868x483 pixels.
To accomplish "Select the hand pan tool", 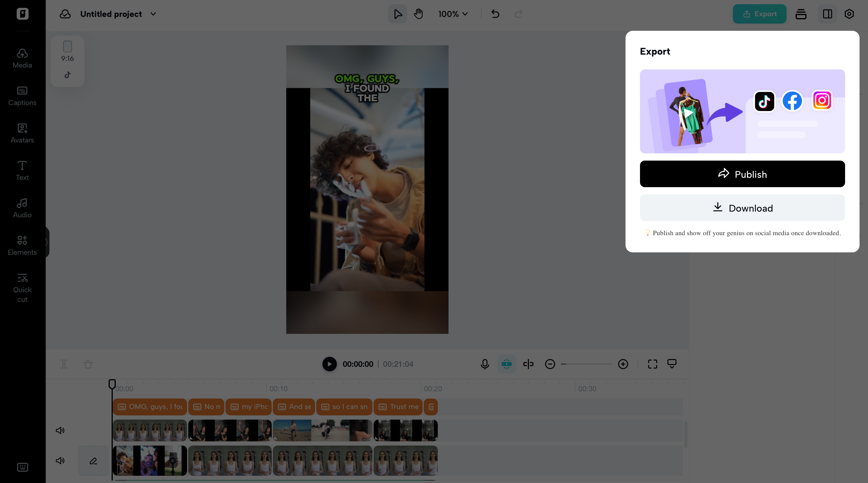I will [x=419, y=14].
